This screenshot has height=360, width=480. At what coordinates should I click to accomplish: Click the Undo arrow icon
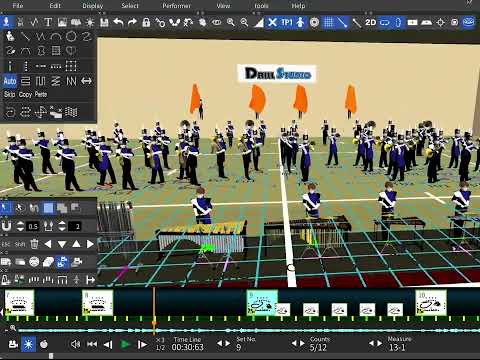coord(118,22)
